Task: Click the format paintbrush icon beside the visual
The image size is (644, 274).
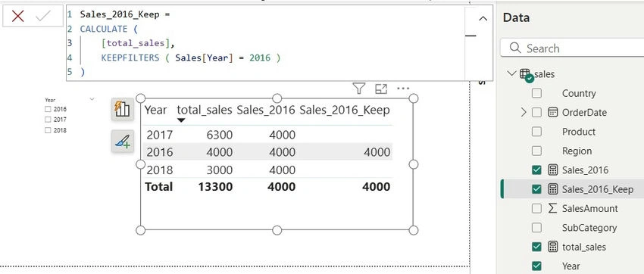Action: 123,141
